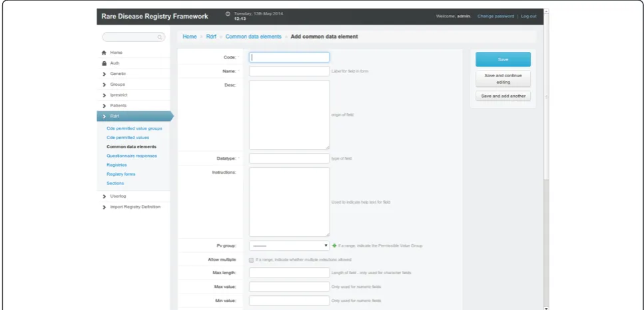Click Save and add another
This screenshot has height=310, width=644.
pyautogui.click(x=503, y=96)
